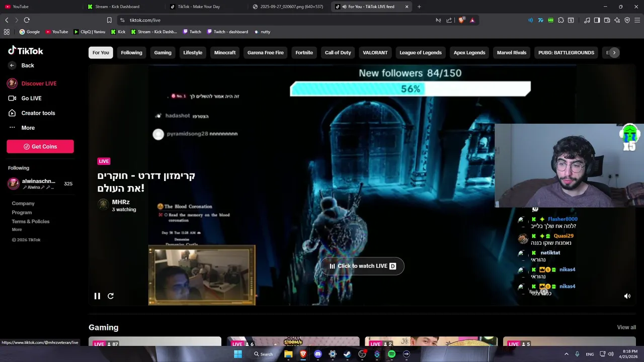Viewport: 644px width, 362px height.
Task: Select the Marvel Rivals tab
Action: pyautogui.click(x=512, y=53)
